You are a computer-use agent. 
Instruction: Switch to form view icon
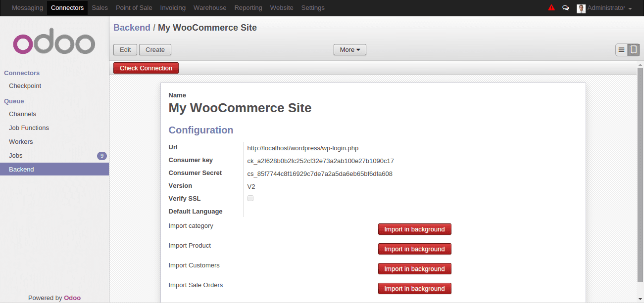tap(634, 49)
